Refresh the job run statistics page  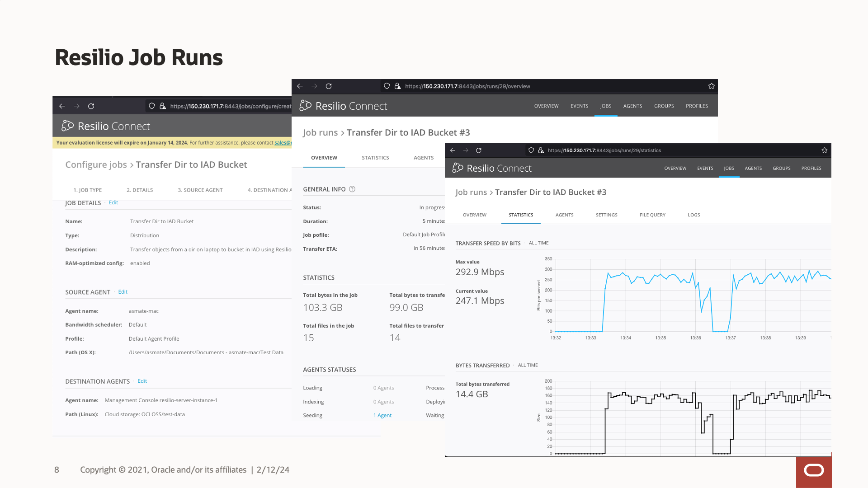479,150
